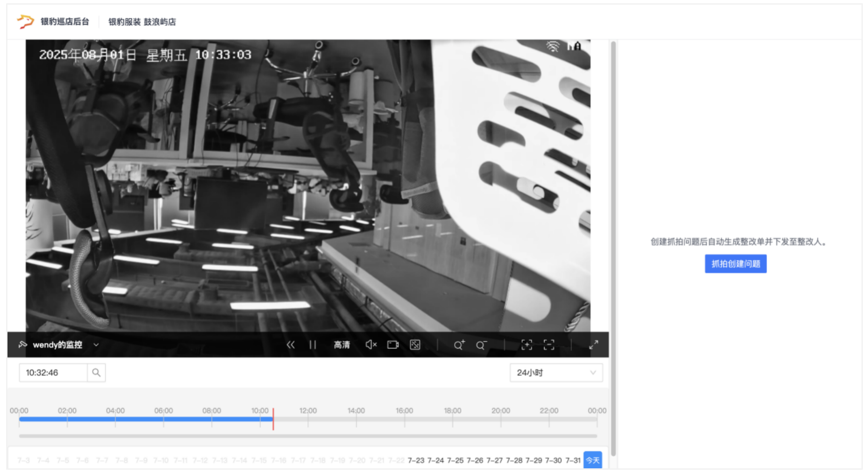This screenshot has width=868, height=473.
Task: Pause the surveillance video playback
Action: (313, 345)
